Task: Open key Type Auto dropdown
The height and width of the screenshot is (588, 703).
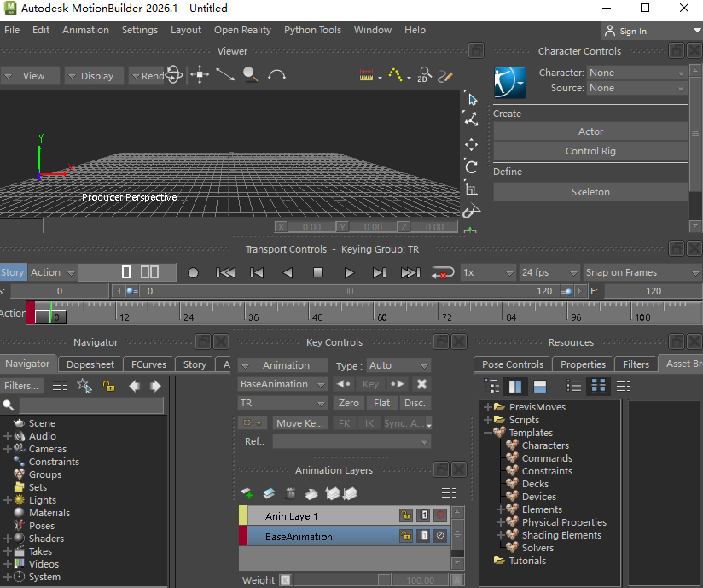Action: [398, 365]
